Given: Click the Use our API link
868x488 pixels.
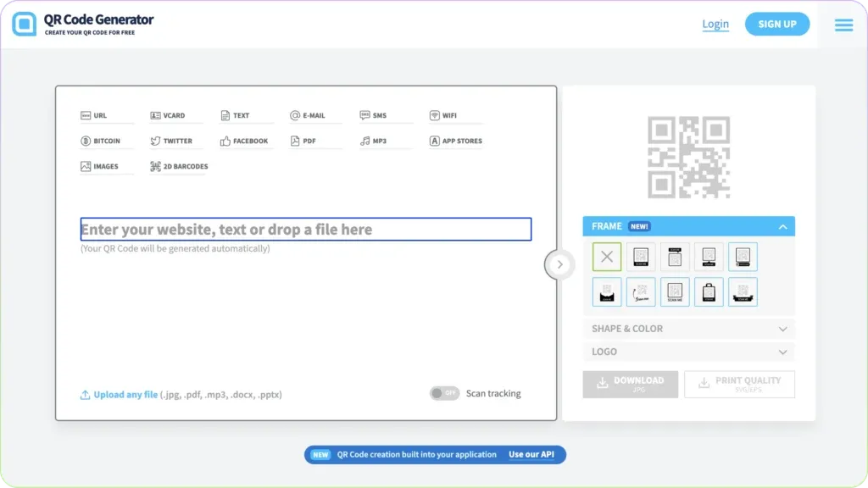Looking at the screenshot, I should point(532,455).
